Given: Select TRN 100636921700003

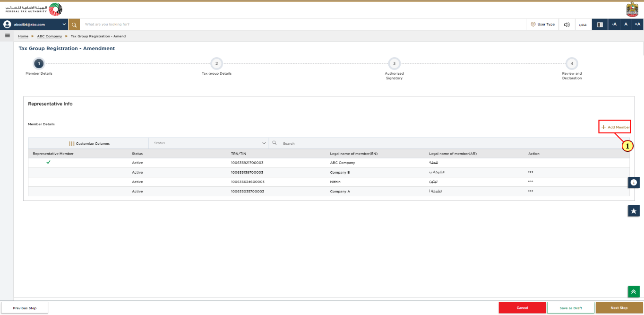Looking at the screenshot, I should tap(247, 163).
